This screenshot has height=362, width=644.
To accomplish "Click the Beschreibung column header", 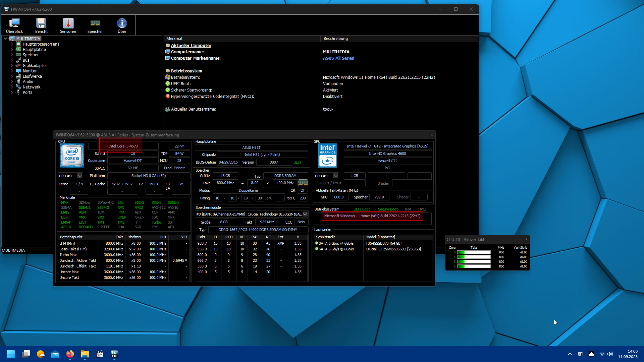I will (x=335, y=39).
